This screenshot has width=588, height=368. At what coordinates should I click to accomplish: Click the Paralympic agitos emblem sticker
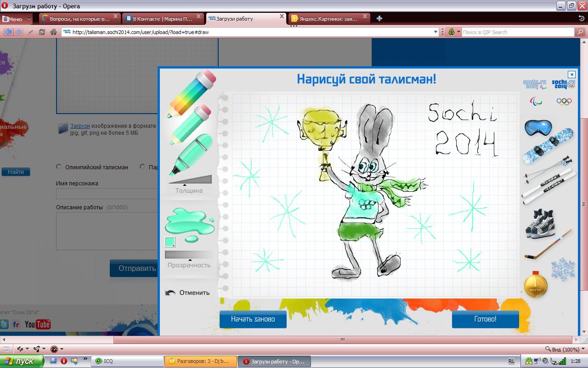click(x=536, y=101)
